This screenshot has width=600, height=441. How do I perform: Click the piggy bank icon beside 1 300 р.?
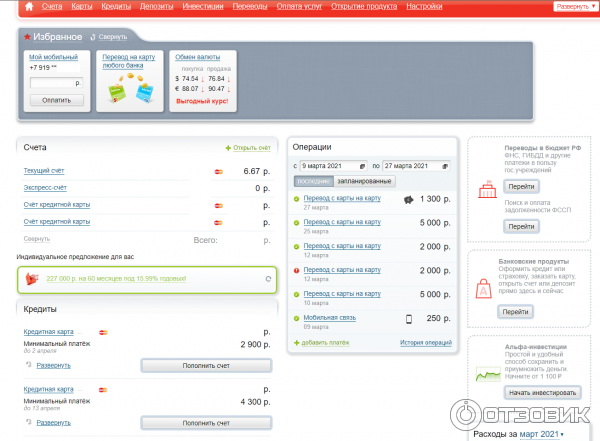409,199
